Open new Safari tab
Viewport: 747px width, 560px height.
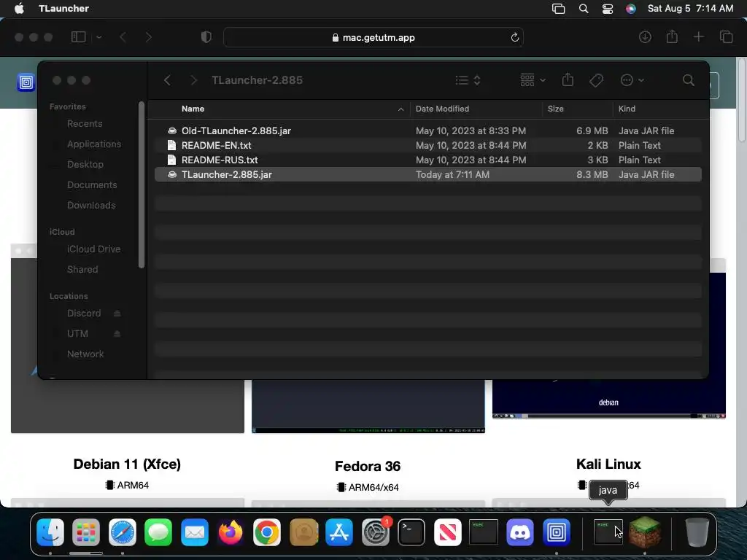(698, 37)
